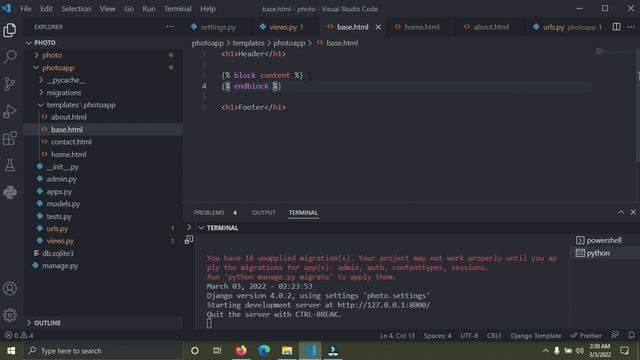Launch Microsoft Edge from taskbar
Screen dimensions: 640x360
click(264, 351)
